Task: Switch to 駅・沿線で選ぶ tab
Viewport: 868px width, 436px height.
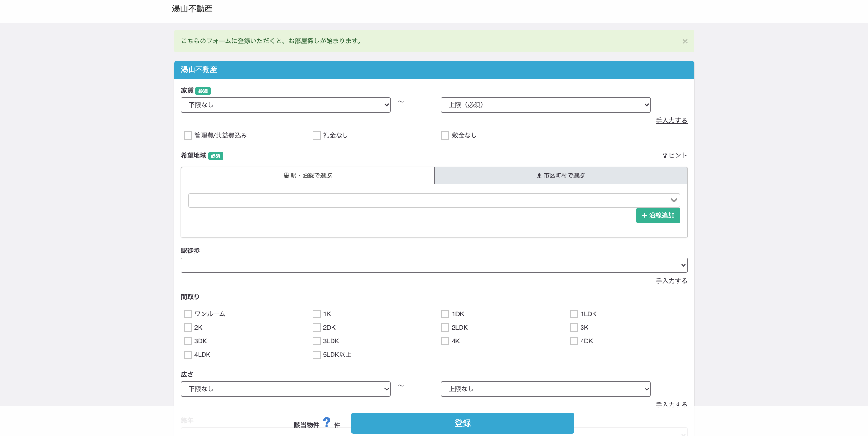Action: click(308, 175)
